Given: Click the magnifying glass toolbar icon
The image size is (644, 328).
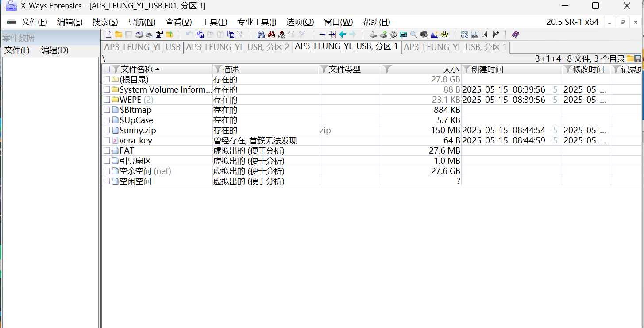Looking at the screenshot, I should (x=413, y=35).
